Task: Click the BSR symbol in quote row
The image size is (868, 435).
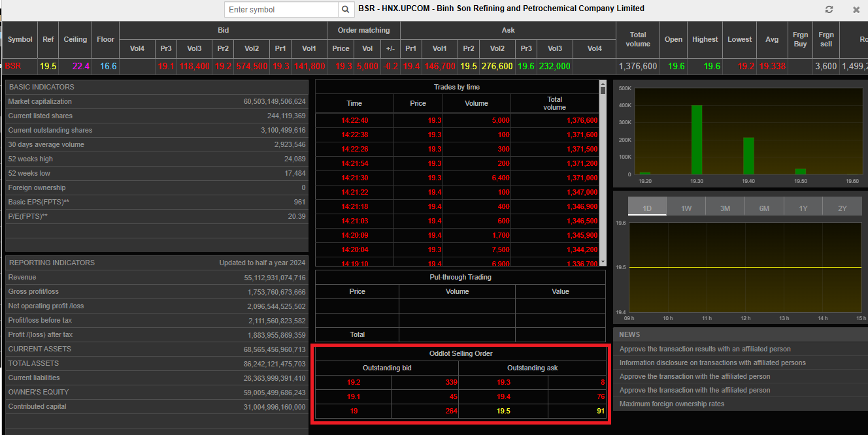Action: pos(13,66)
